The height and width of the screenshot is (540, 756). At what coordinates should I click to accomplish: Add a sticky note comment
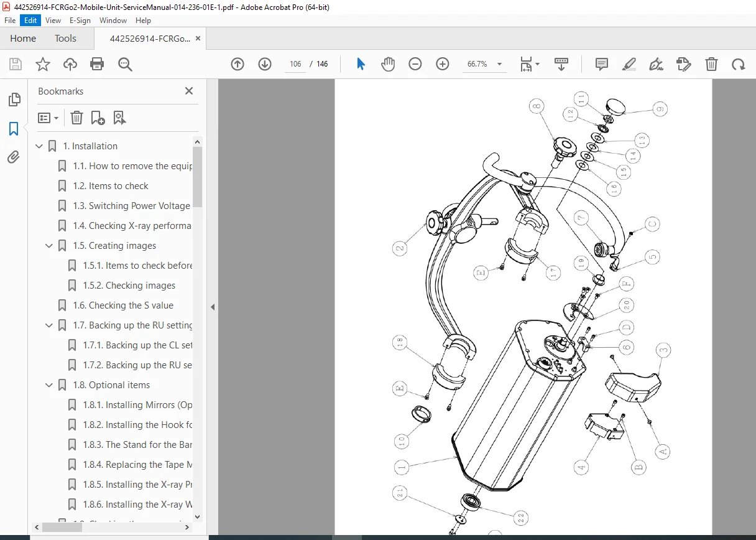[601, 64]
